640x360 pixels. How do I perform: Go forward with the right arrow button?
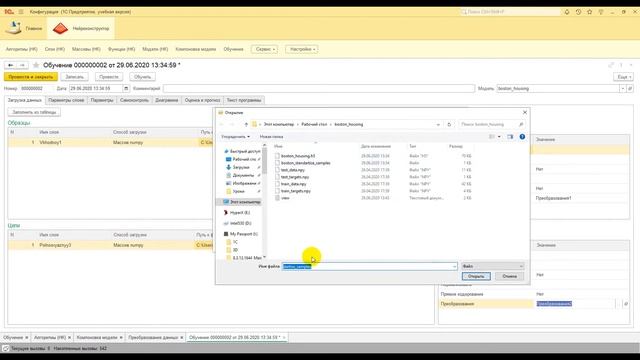coord(22,65)
